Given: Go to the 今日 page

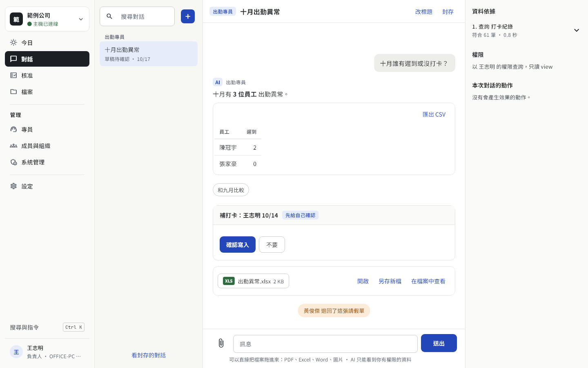Looking at the screenshot, I should coord(47,43).
